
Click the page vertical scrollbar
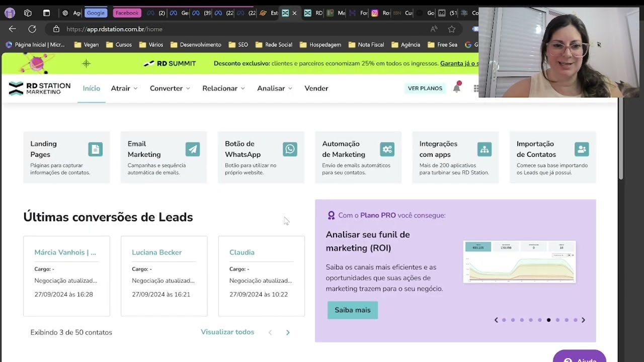[621, 138]
